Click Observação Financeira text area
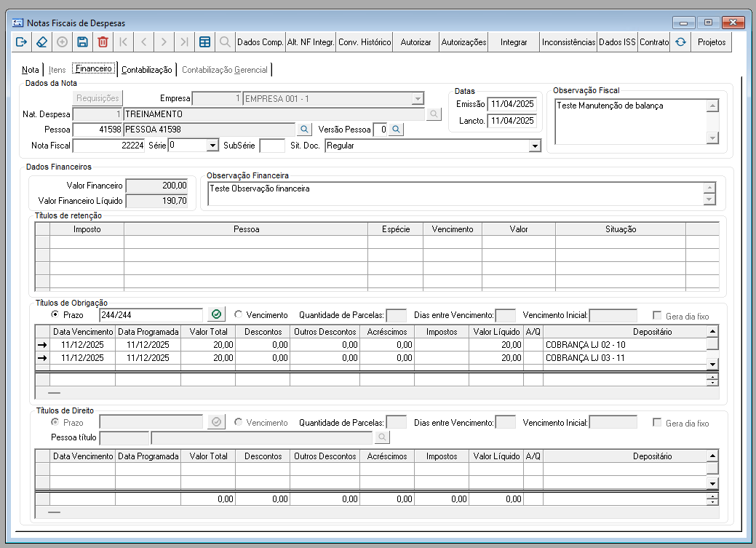Image resolution: width=756 pixels, height=548 pixels. 456,194
